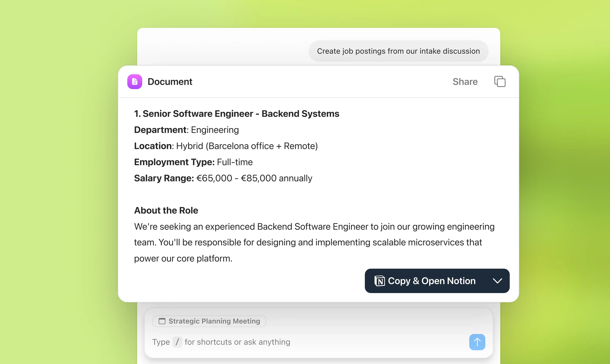The height and width of the screenshot is (364, 610).
Task: Click the Employment Type Full-time line
Action: [193, 162]
